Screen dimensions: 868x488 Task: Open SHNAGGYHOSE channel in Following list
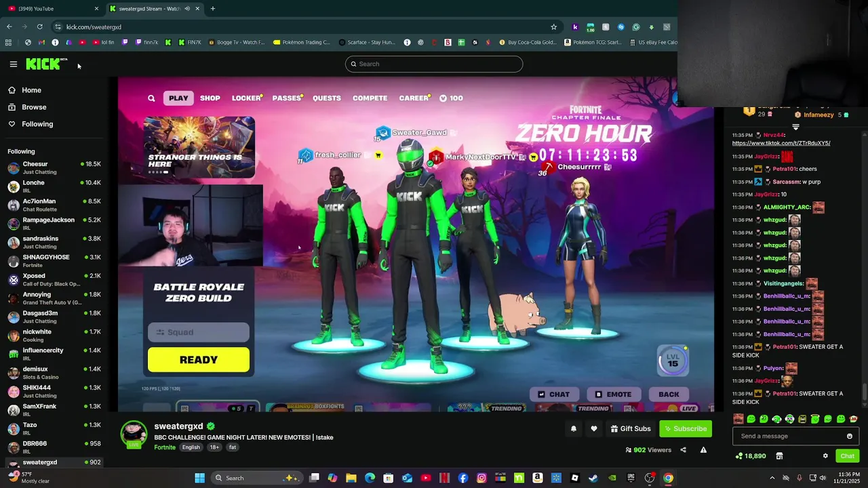click(x=54, y=261)
